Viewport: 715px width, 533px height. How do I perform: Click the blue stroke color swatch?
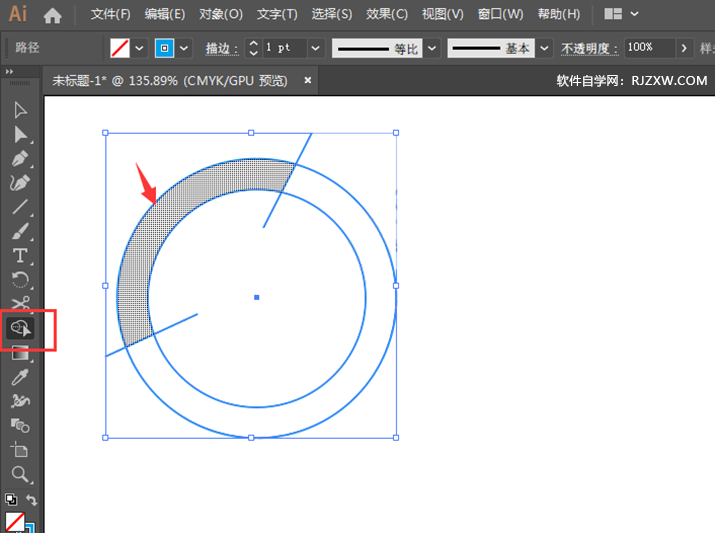pos(165,48)
